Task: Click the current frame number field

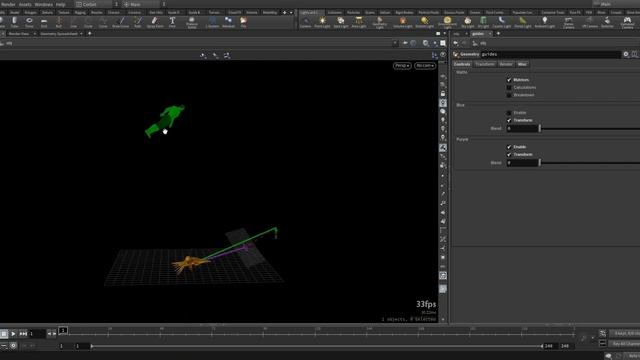Action: tap(37, 334)
